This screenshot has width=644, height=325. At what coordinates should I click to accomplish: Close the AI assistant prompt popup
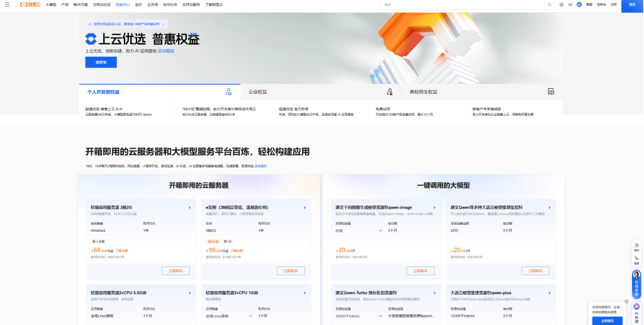pos(626,302)
